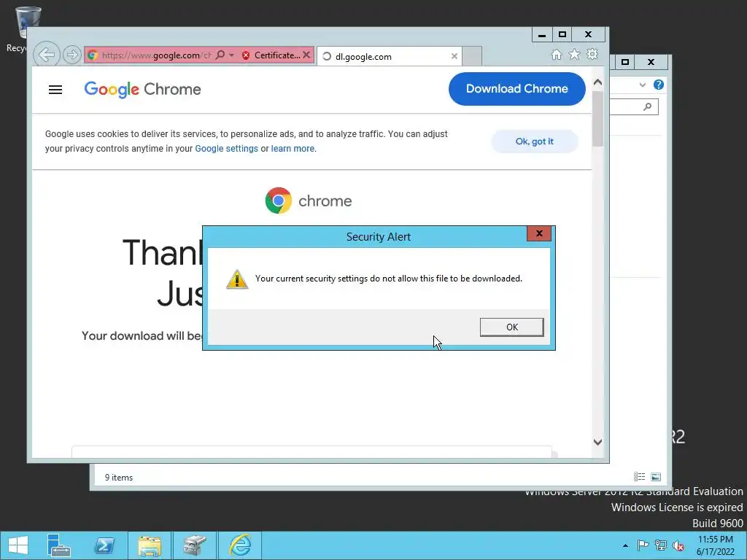Open File Explorer from the taskbar
747x560 pixels.
coord(149,545)
